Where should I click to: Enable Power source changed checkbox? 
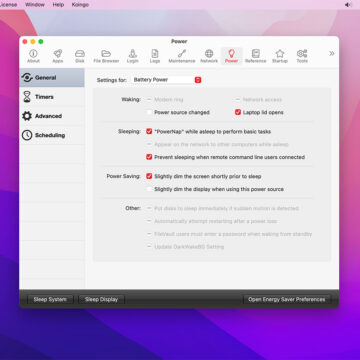149,112
